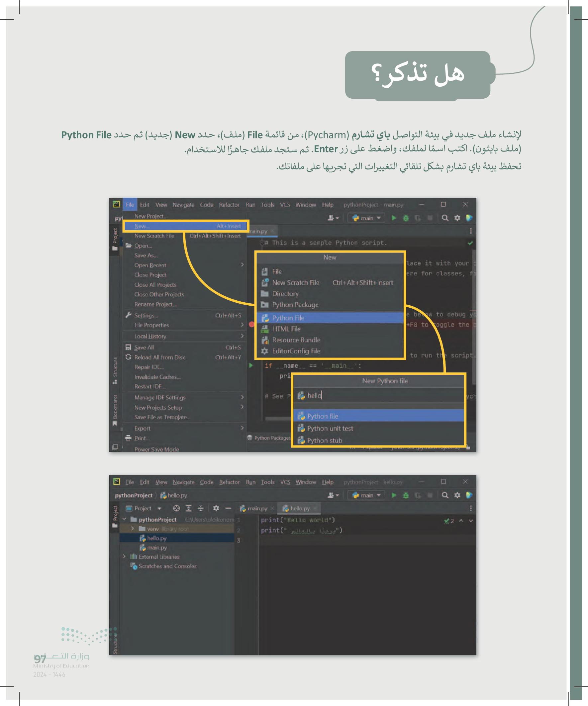Screen dimensions: 588x706
Task: Toggle the red breakpoint in editor gutter
Action: 251,324
